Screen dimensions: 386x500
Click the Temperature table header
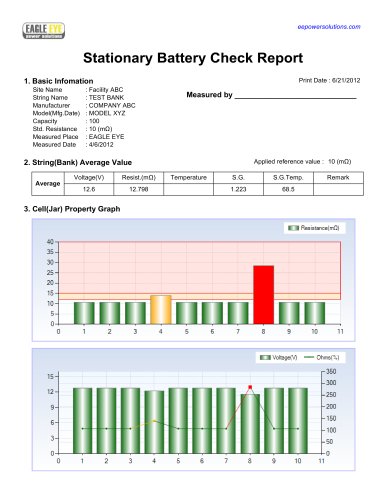click(189, 178)
